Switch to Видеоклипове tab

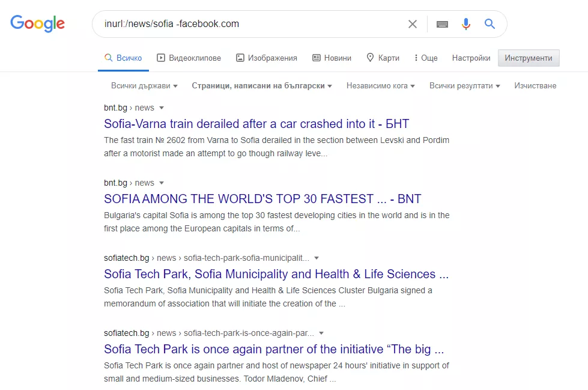(x=189, y=58)
